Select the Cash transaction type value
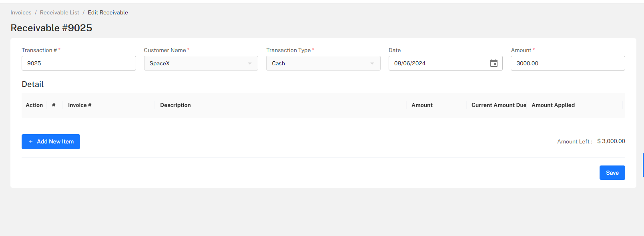 click(x=279, y=63)
